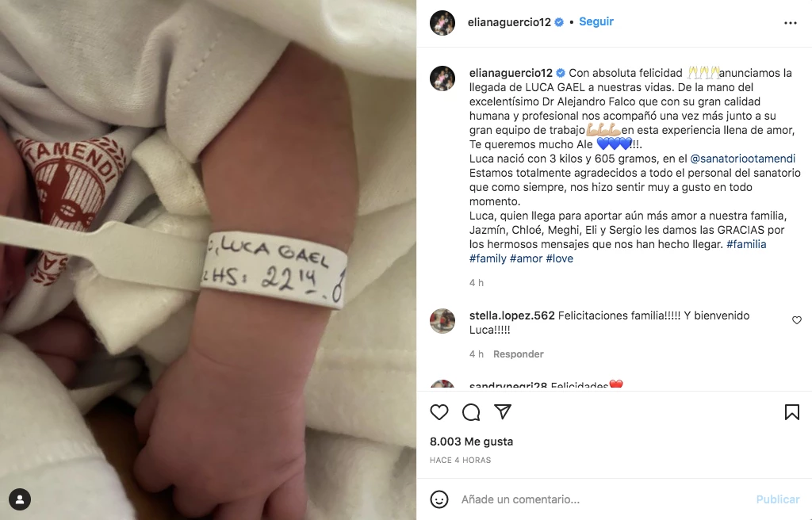Image resolution: width=812 pixels, height=520 pixels.
Task: Reply to stella.lopez.562 via Responder
Action: pyautogui.click(x=518, y=354)
